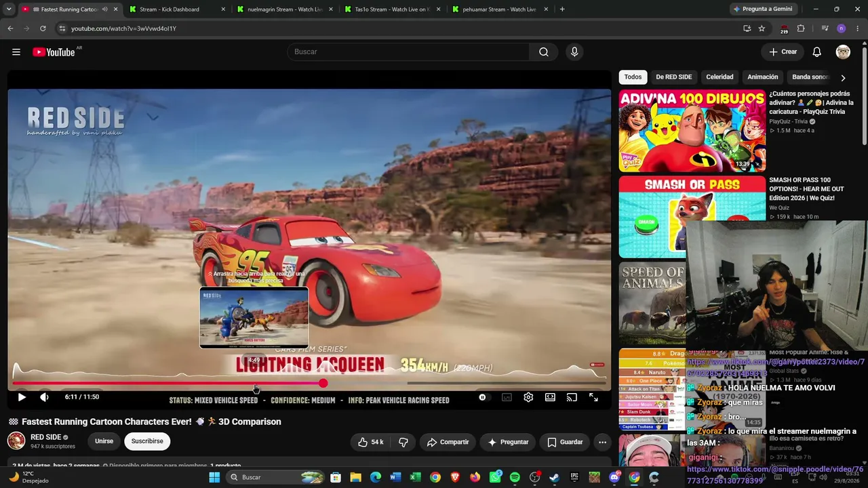The height and width of the screenshot is (488, 868).
Task: Share the video via Compartir
Action: point(448,442)
